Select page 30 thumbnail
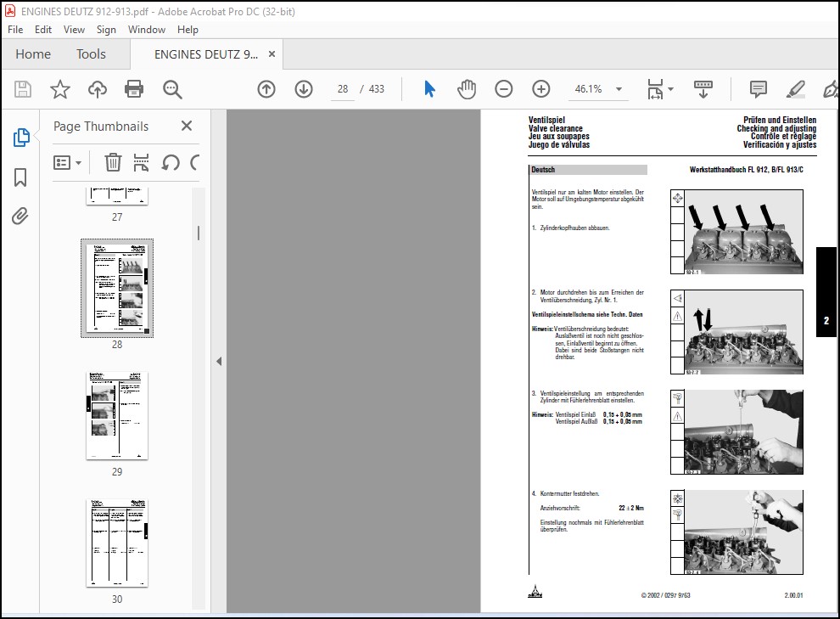 pos(117,543)
